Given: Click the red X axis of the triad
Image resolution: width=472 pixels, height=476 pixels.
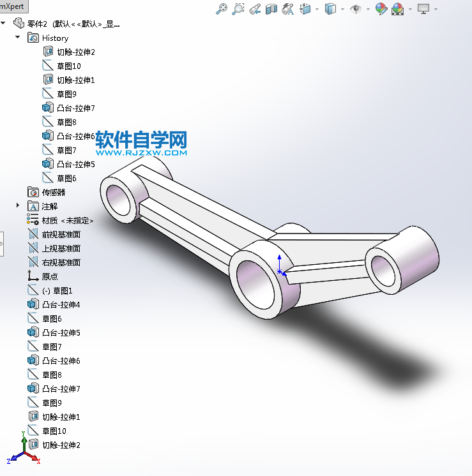Looking at the screenshot, I should 33,457.
